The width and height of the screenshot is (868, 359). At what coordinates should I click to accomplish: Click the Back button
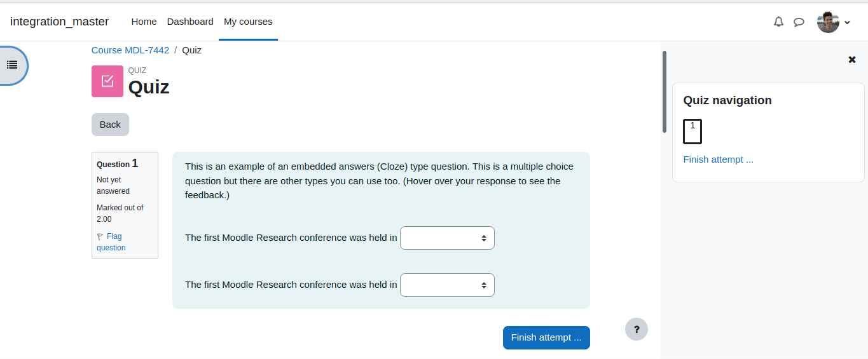click(110, 125)
